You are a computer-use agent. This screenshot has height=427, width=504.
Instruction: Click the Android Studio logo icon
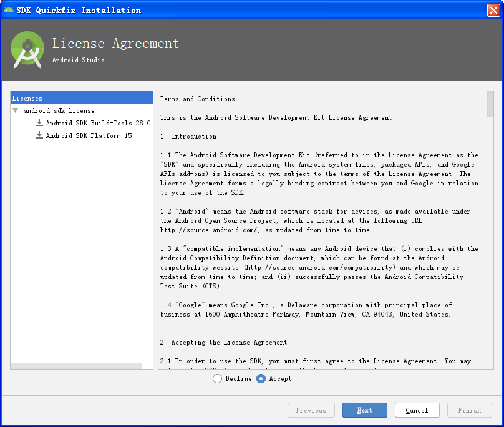click(27, 50)
